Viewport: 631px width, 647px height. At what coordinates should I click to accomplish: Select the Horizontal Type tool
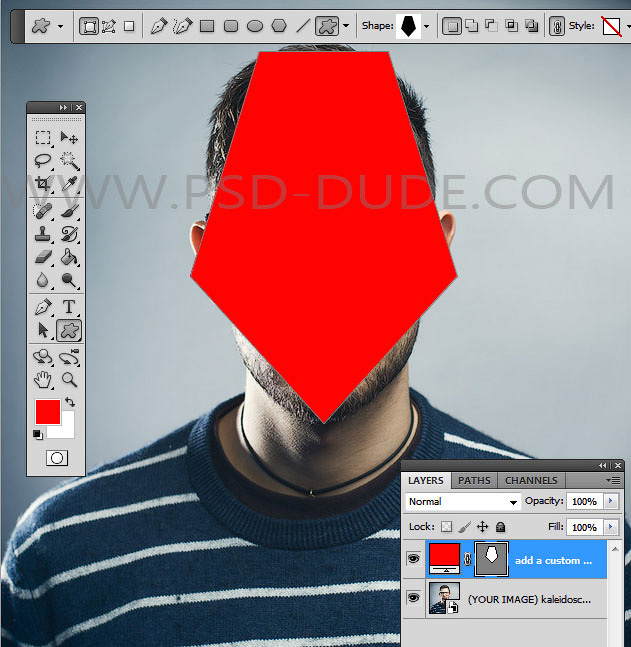coord(69,307)
